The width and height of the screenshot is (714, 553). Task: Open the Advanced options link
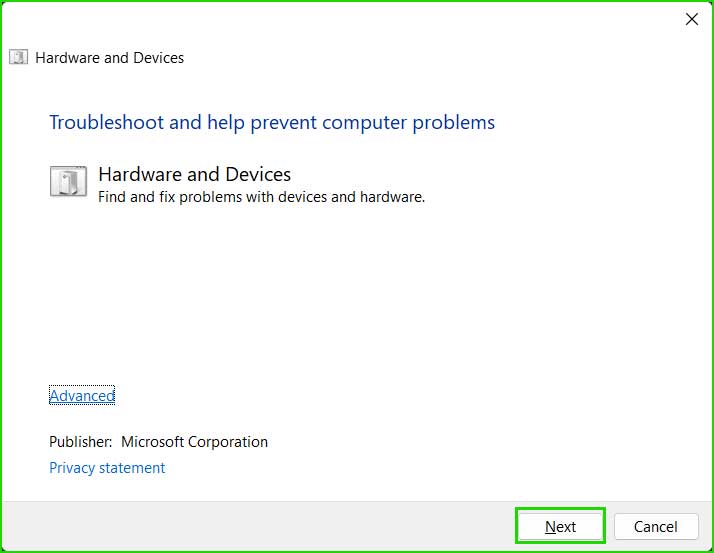tap(82, 395)
